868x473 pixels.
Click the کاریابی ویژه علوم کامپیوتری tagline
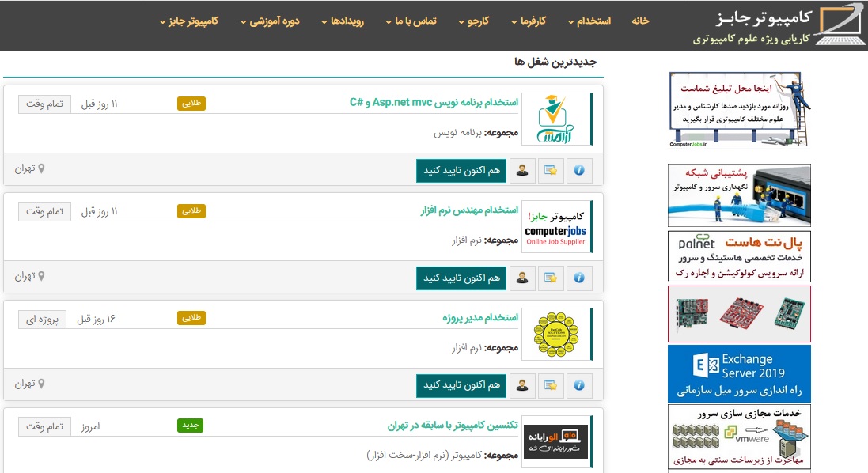751,39
